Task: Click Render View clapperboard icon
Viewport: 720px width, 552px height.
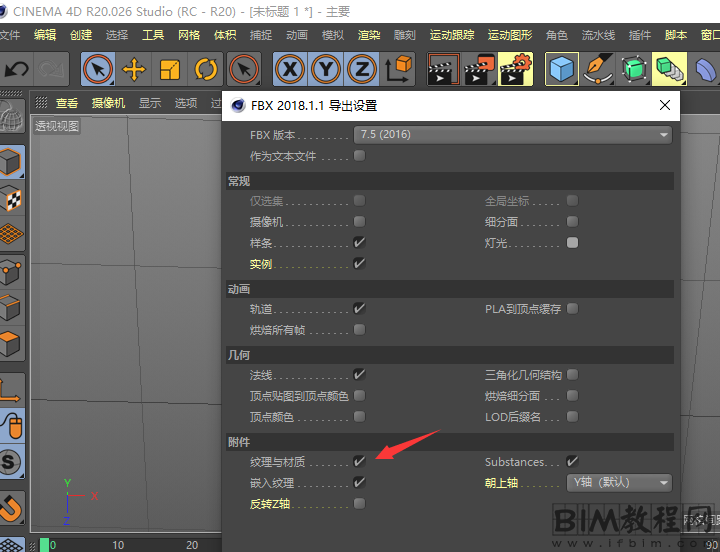Action: 444,69
